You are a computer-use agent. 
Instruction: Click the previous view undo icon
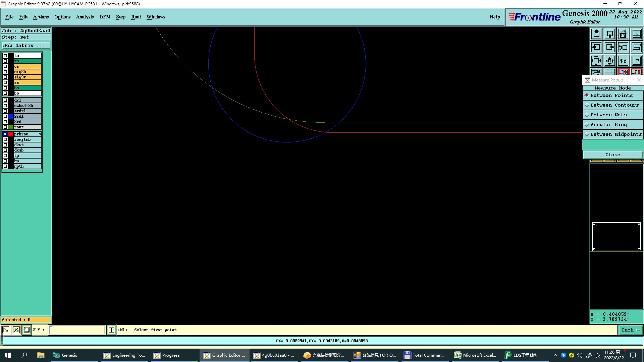pos(623,47)
